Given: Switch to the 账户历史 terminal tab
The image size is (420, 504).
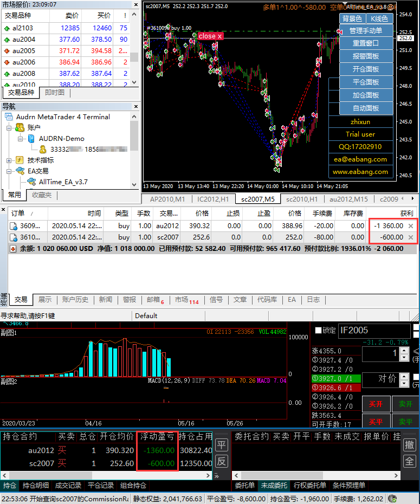Looking at the screenshot, I should (x=75, y=300).
